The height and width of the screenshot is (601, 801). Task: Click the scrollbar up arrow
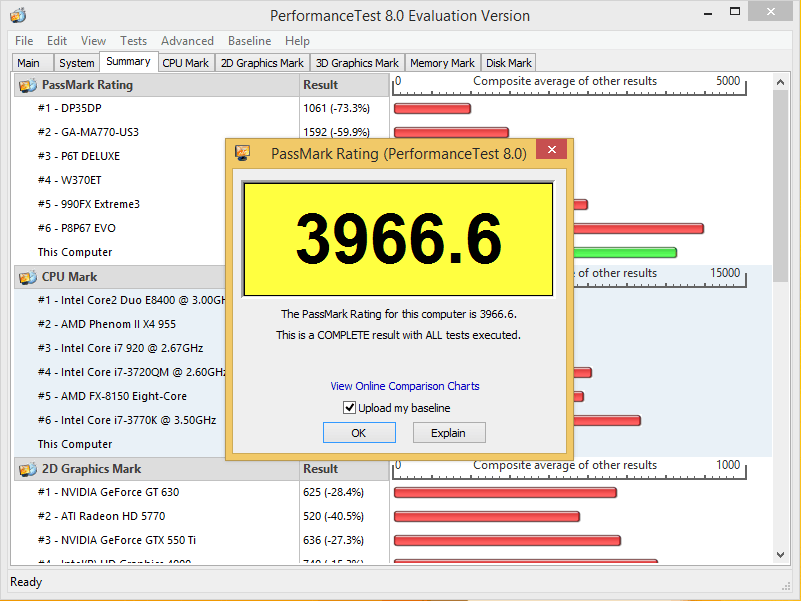[x=780, y=82]
